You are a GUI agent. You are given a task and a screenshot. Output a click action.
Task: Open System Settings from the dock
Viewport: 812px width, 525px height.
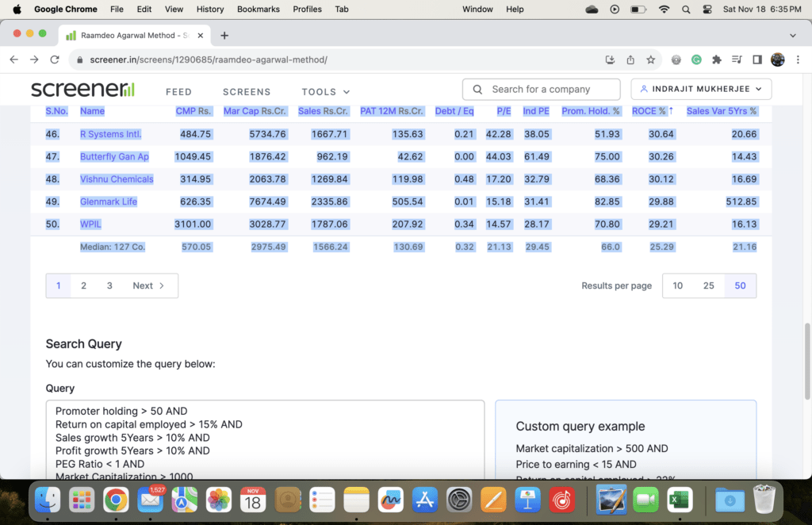point(459,500)
